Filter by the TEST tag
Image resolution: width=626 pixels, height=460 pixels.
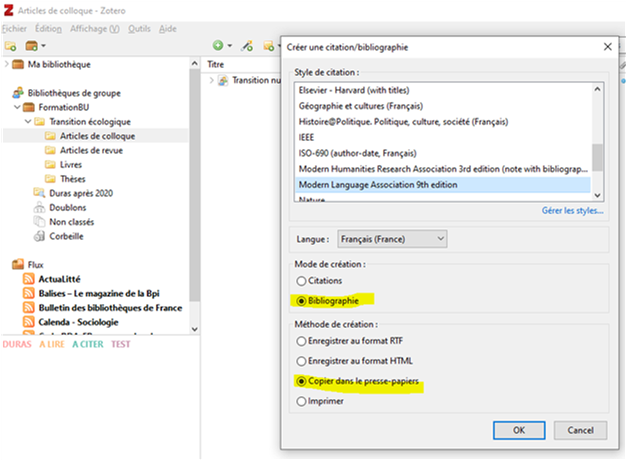[121, 344]
